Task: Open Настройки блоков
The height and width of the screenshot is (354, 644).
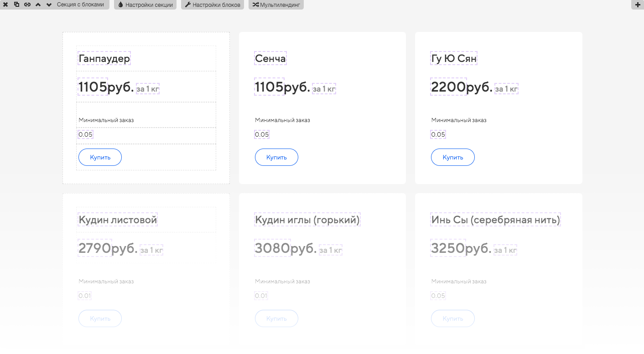Action: pos(213,5)
